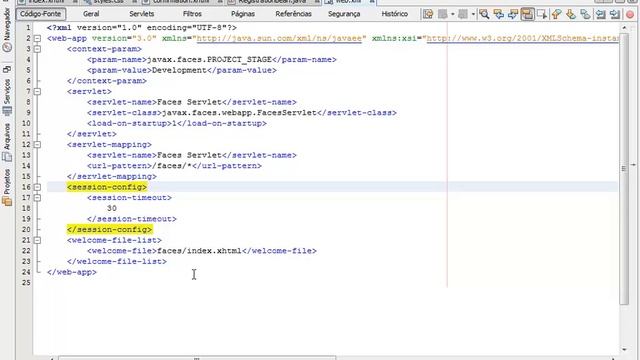
Task: Jump to previous bookmark icon
Action: coord(556,14)
